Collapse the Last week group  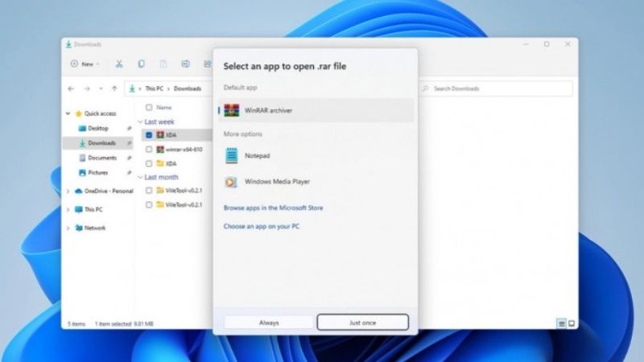[x=140, y=122]
